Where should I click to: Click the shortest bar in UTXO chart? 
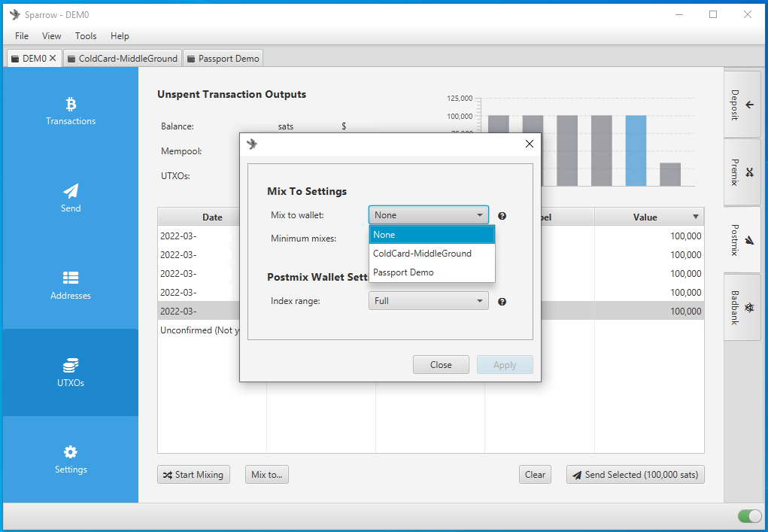[670, 175]
